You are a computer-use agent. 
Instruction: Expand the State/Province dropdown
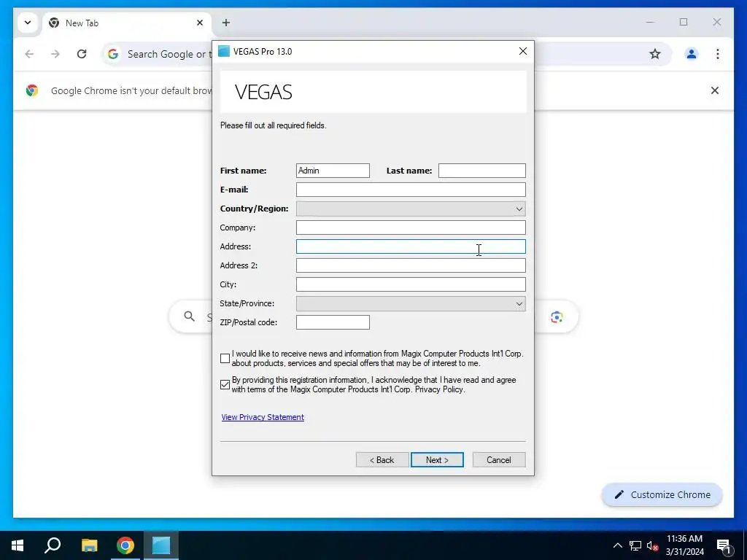coord(411,303)
